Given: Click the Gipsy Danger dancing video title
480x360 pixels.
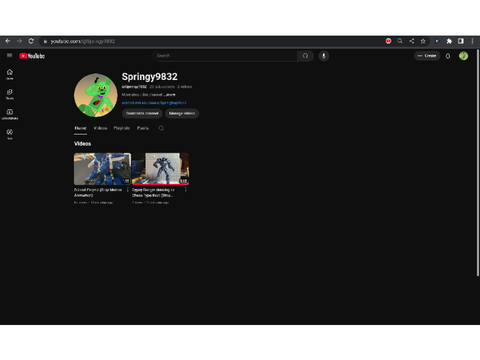Looking at the screenshot, I should (x=153, y=192).
